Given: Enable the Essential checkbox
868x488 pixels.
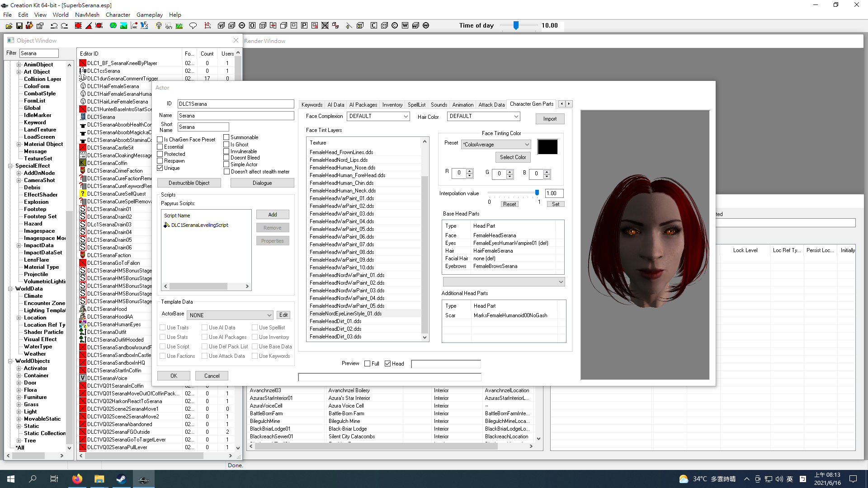Looking at the screenshot, I should pyautogui.click(x=160, y=147).
